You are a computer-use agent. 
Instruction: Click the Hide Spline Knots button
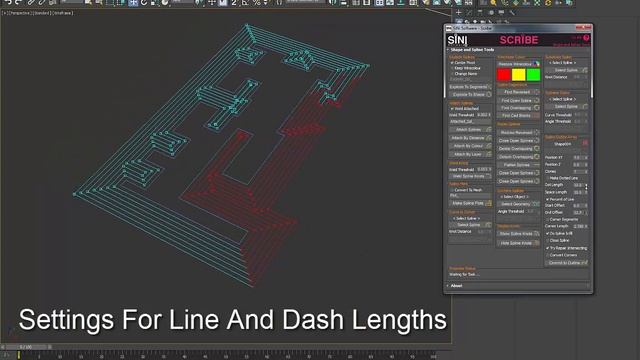click(518, 243)
